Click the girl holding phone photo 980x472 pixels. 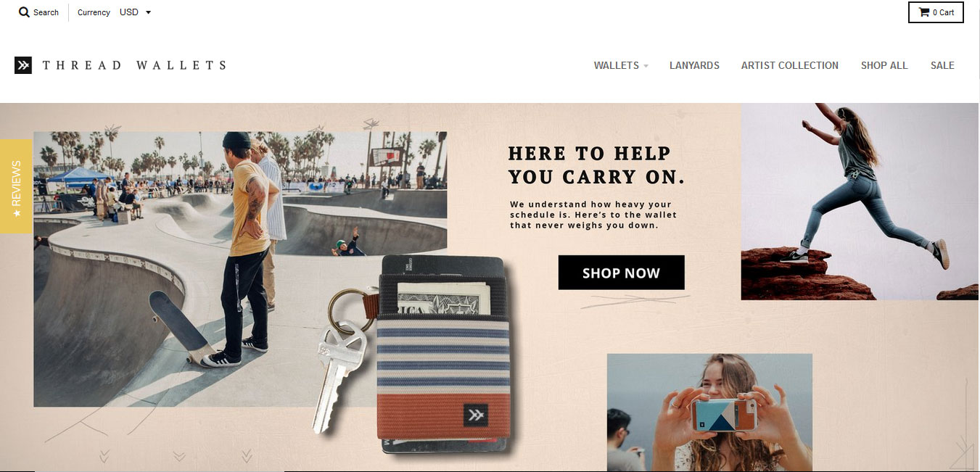click(709, 413)
